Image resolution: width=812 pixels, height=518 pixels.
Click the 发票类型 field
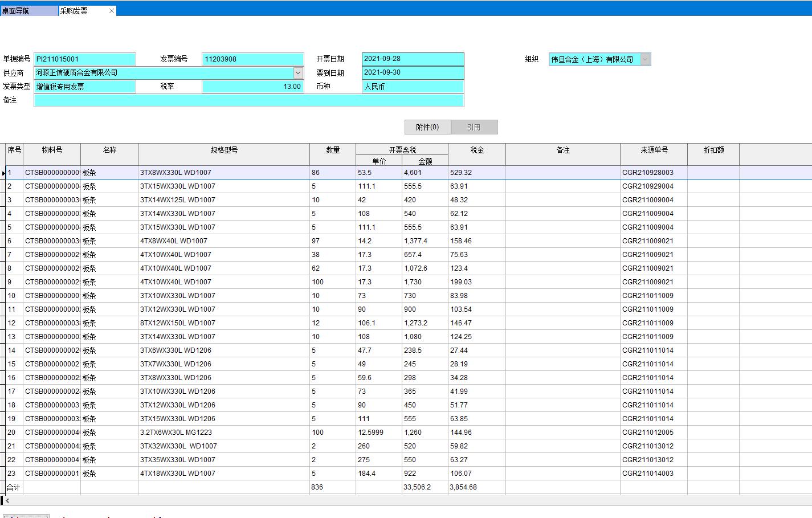(x=84, y=87)
